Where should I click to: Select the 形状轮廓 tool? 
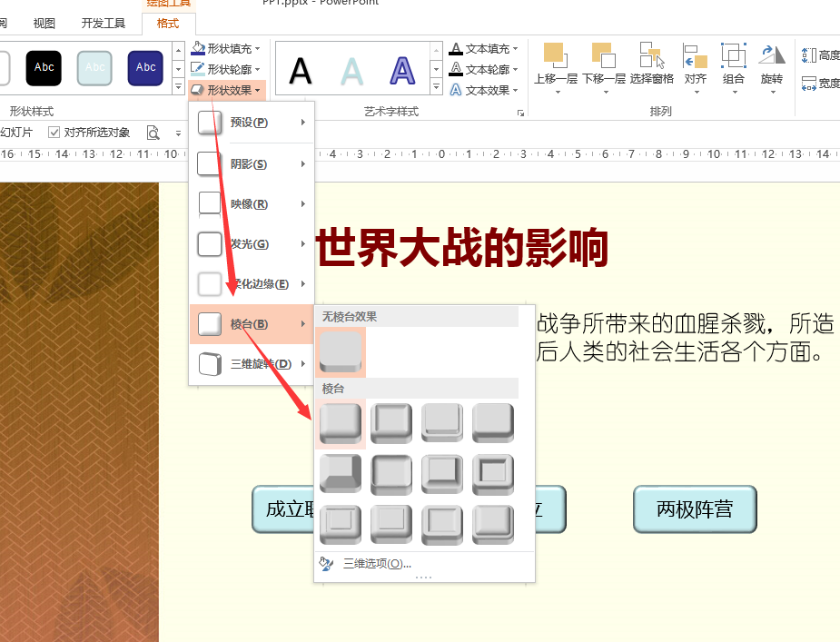[226, 68]
